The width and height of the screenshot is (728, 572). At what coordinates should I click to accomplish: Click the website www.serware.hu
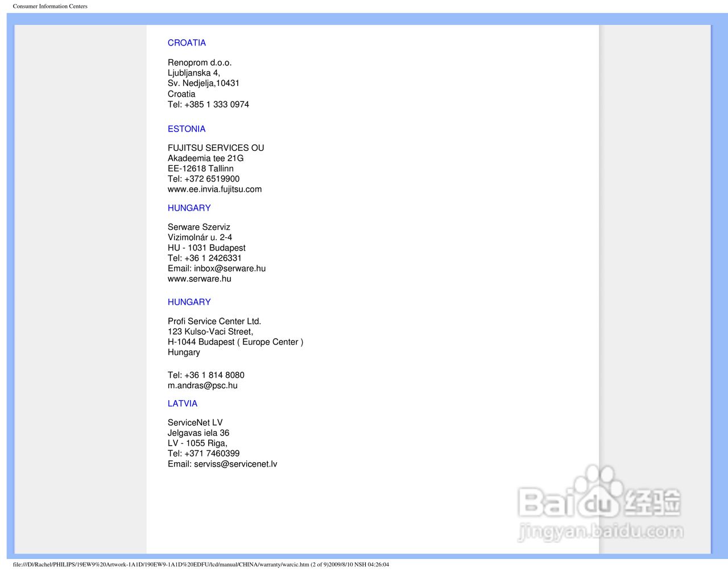200,279
